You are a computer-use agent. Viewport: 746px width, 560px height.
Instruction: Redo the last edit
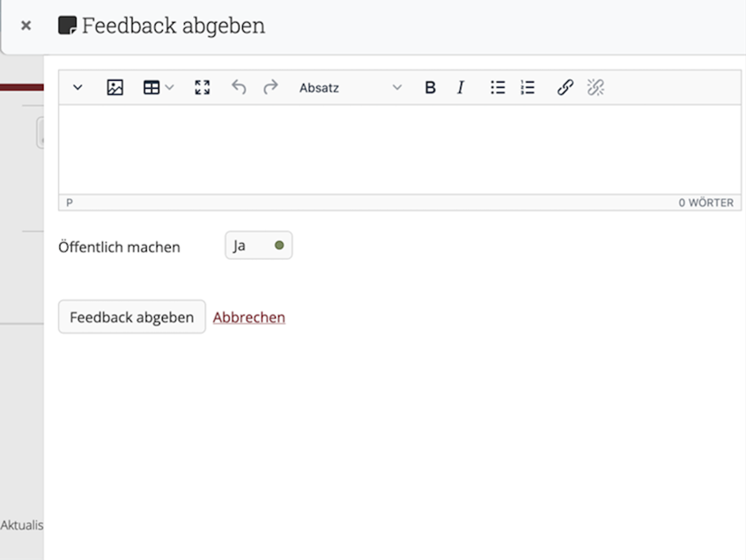click(x=270, y=87)
